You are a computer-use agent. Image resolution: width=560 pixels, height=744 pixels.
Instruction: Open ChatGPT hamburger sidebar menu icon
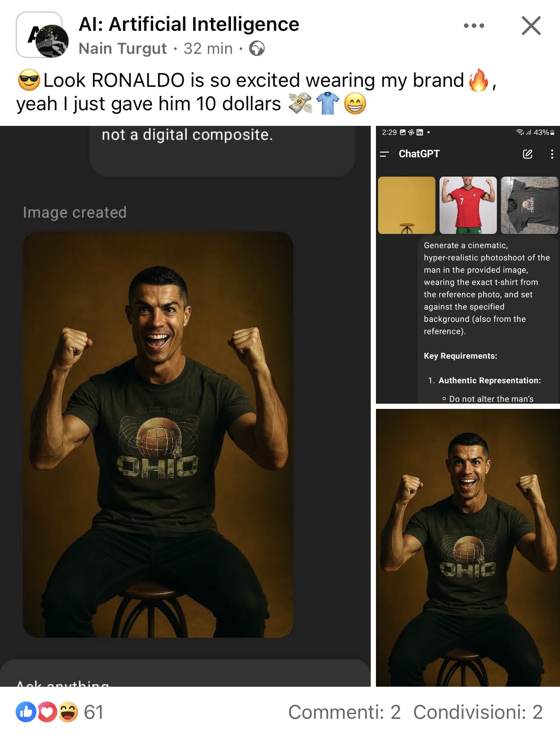384,154
